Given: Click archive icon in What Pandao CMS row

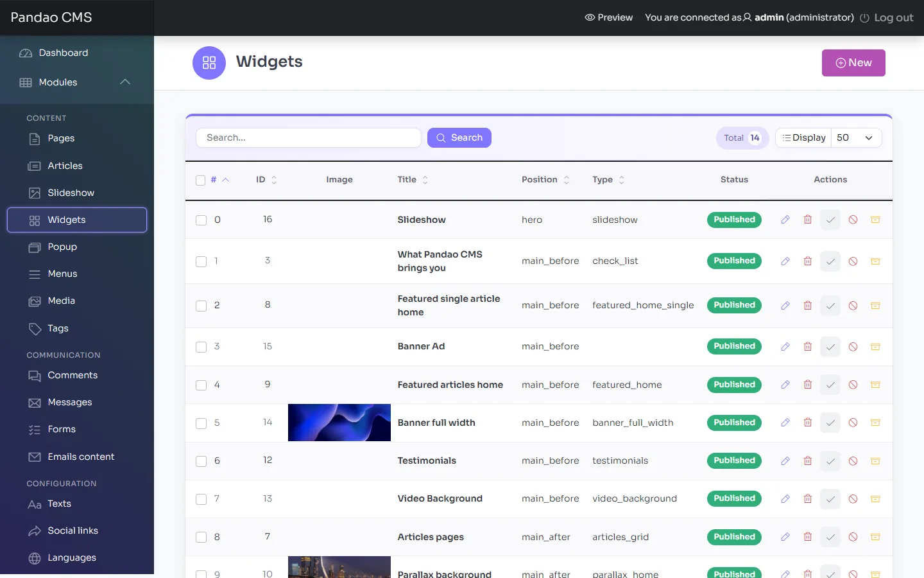Looking at the screenshot, I should pos(875,261).
